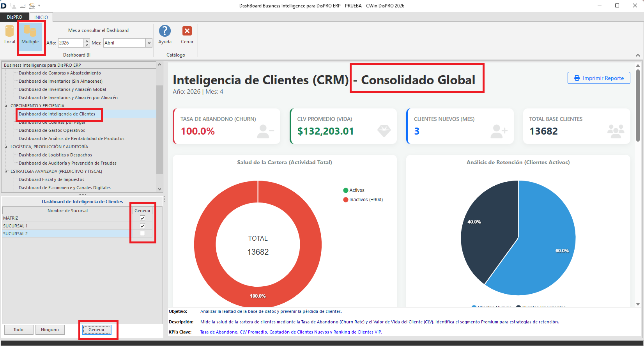
Task: Collapse LOGÍSTICA, PRODUCCIÓN Y AUDITORÍA group
Action: 6,147
